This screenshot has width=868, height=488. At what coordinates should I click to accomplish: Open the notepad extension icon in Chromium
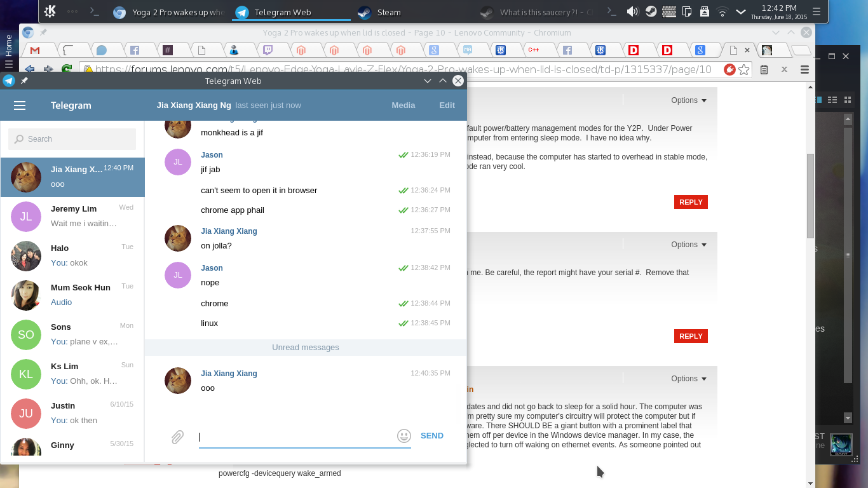coord(764,70)
